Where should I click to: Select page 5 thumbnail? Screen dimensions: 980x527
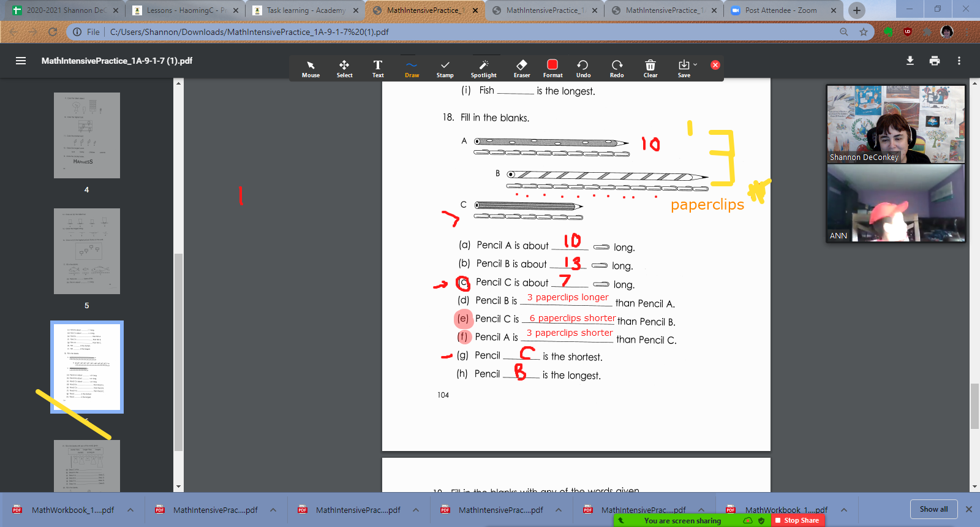pos(87,251)
